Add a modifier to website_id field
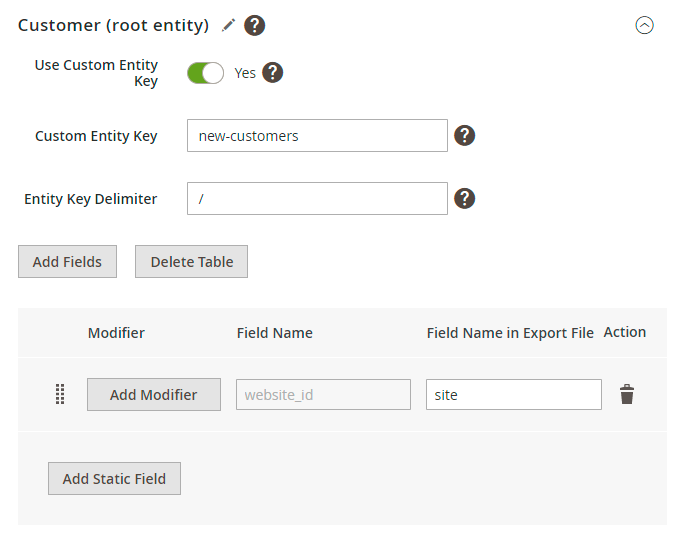 153,395
